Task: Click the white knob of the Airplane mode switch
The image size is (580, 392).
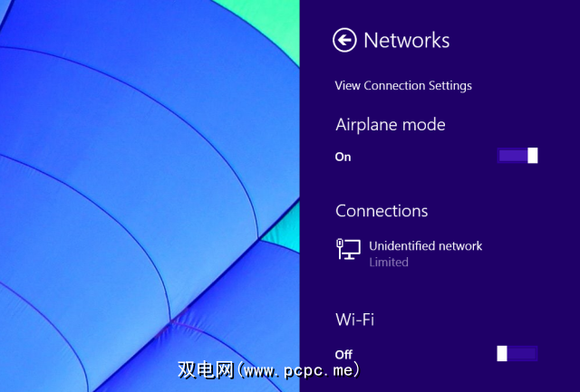Action: (533, 156)
